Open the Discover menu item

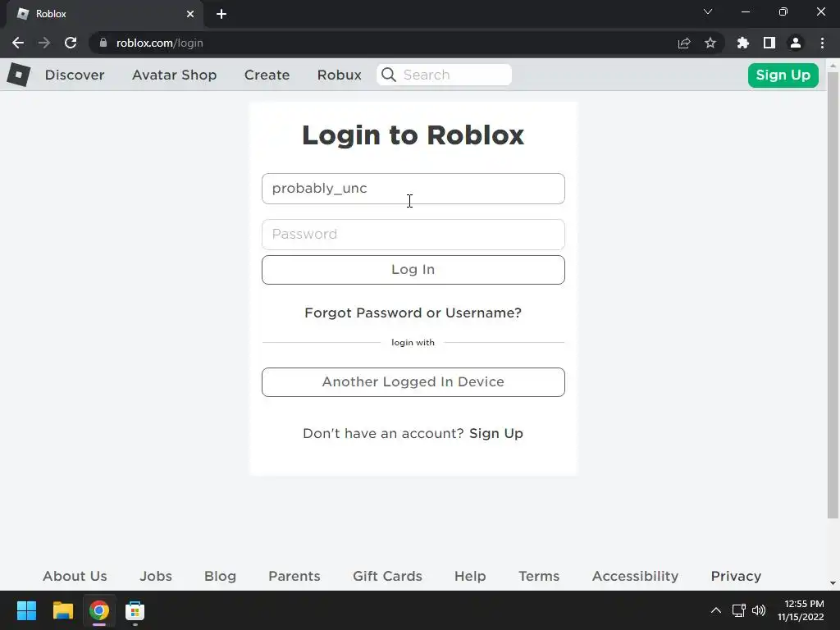(x=75, y=75)
